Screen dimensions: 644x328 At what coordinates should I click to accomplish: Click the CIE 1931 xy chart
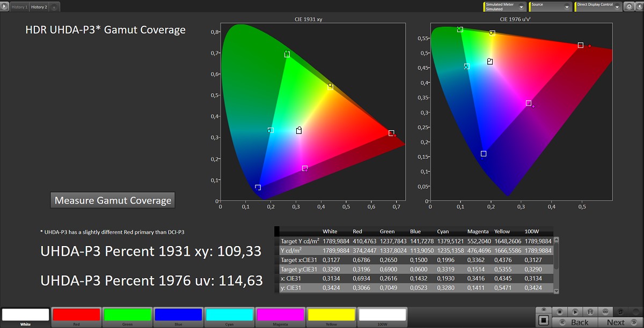pos(312,113)
